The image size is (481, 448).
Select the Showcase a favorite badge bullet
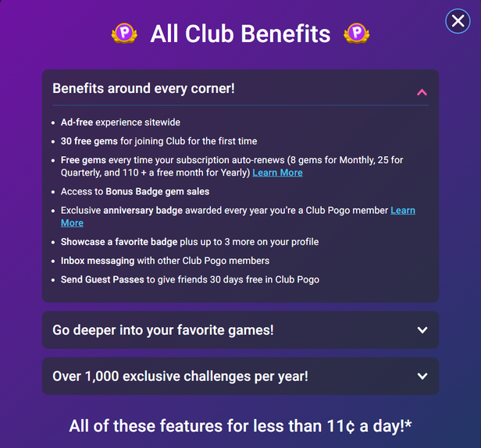pyautogui.click(x=190, y=242)
